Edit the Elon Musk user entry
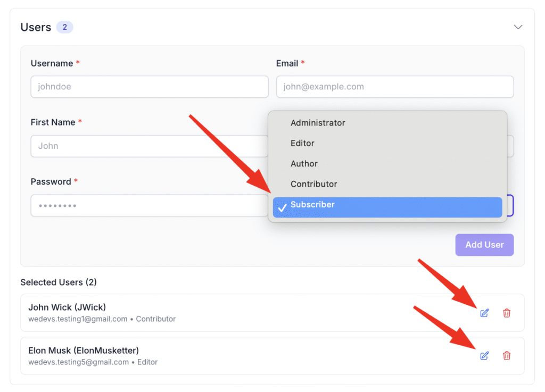Image resolution: width=545 pixels, height=392 pixels. [x=484, y=355]
